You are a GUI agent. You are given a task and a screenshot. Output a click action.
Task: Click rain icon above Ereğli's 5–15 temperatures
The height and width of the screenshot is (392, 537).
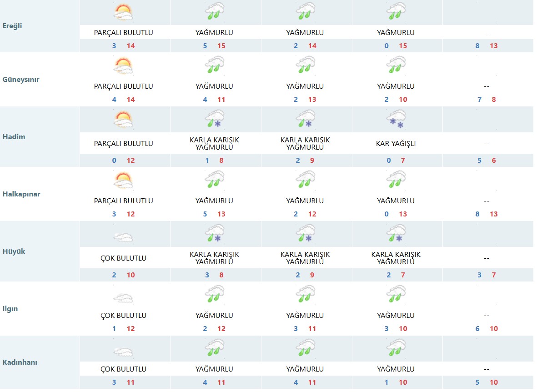(x=214, y=12)
